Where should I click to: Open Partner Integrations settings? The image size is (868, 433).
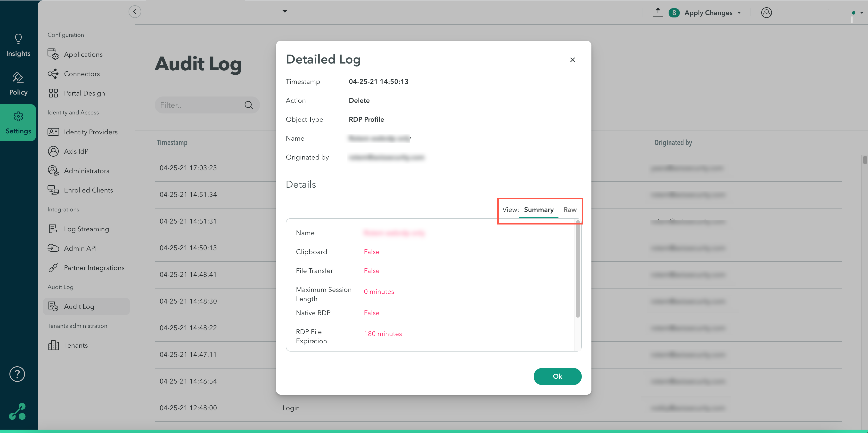pyautogui.click(x=94, y=268)
